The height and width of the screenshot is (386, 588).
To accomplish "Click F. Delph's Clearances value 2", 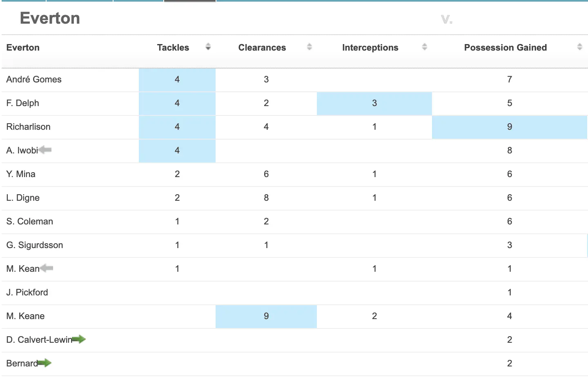I will tap(266, 103).
